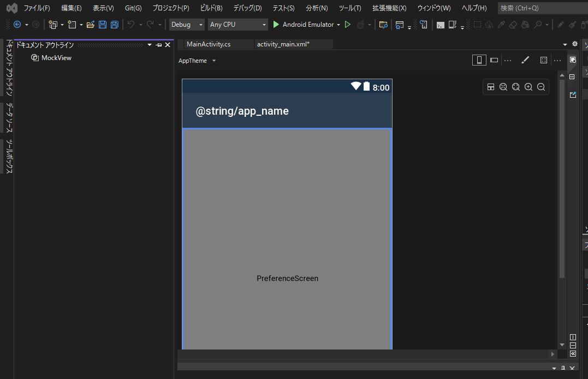This screenshot has width=588, height=379.
Task: Run with Android Emulator button
Action: [304, 25]
